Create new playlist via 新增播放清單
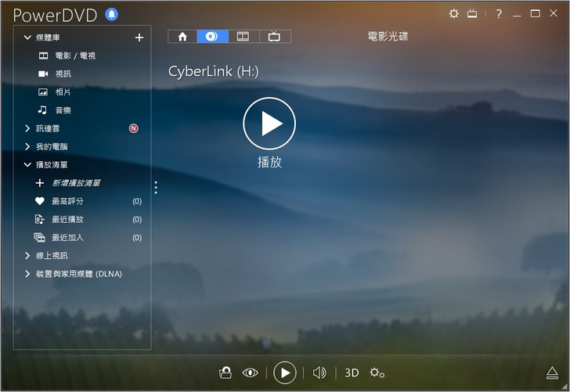The width and height of the screenshot is (570, 392). [76, 183]
